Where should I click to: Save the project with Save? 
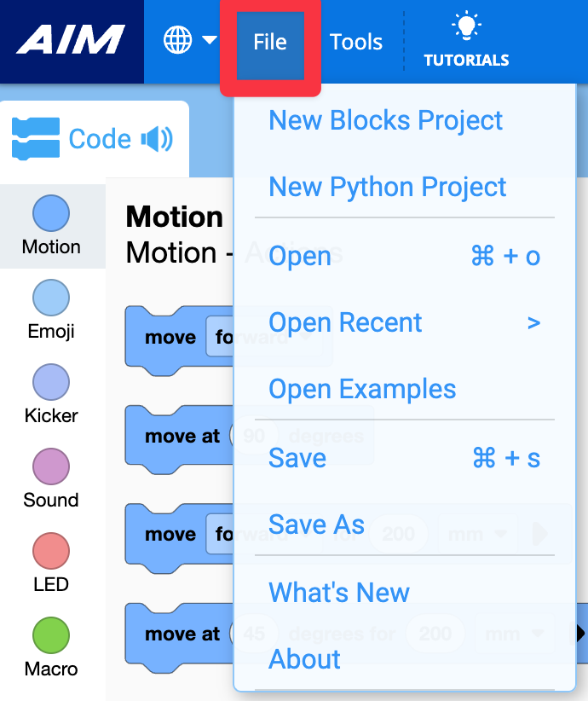297,458
